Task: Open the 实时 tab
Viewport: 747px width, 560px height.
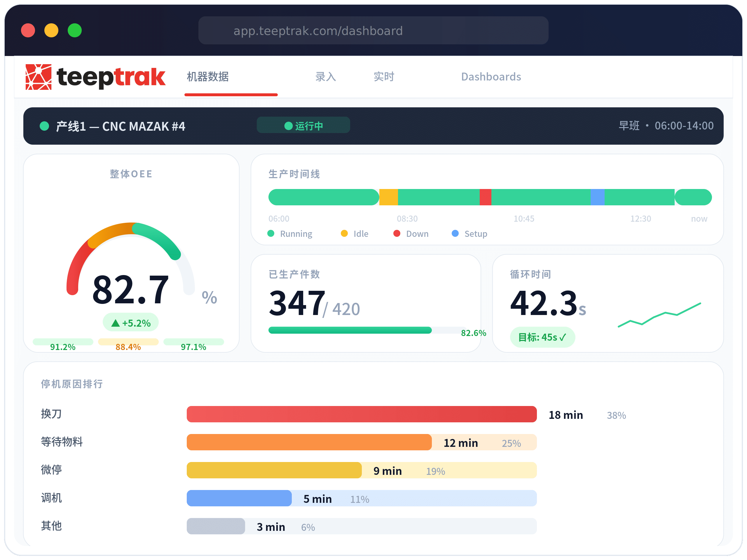Action: [x=384, y=77]
